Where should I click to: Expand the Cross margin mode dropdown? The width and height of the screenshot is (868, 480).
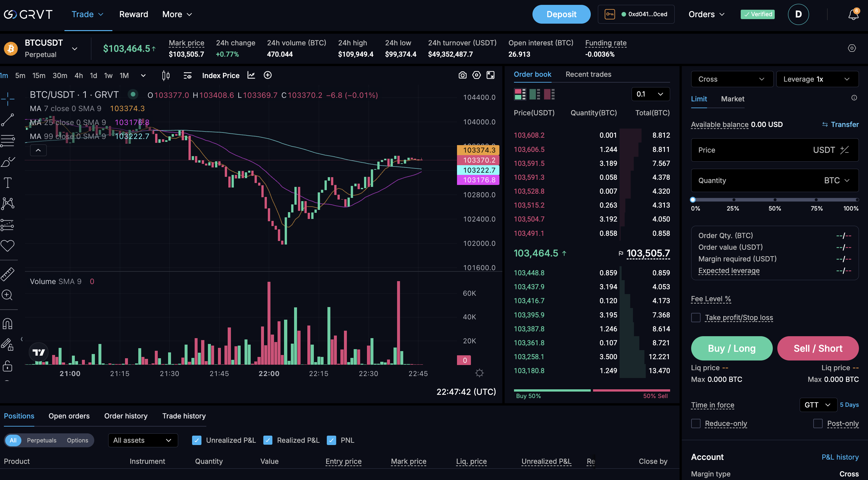[732, 79]
